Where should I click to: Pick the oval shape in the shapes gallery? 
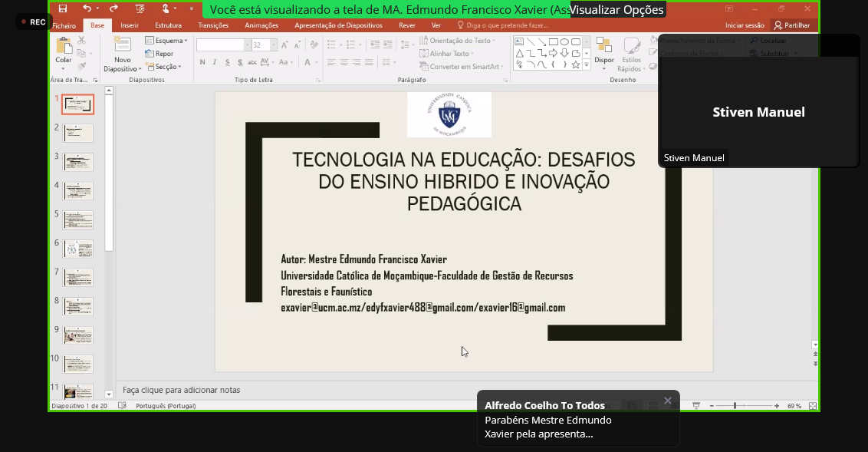click(564, 41)
